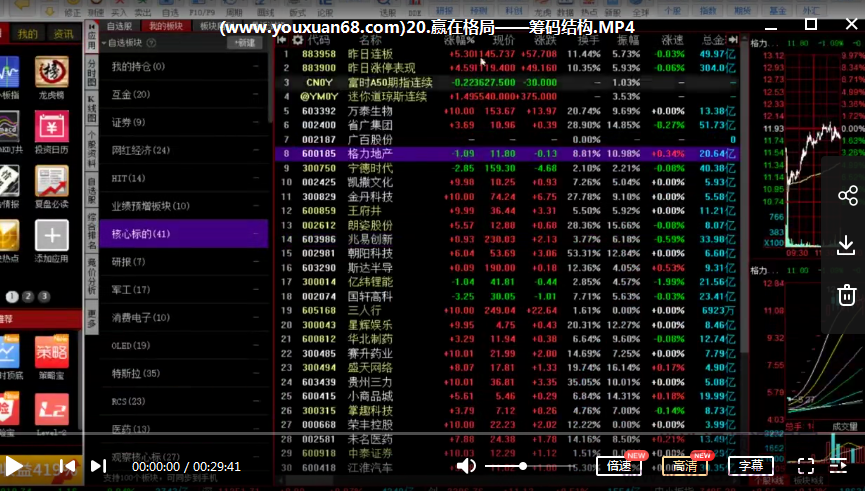Open the 龙虎榜 app icon
Screen dimensions: 865x491
51,77
